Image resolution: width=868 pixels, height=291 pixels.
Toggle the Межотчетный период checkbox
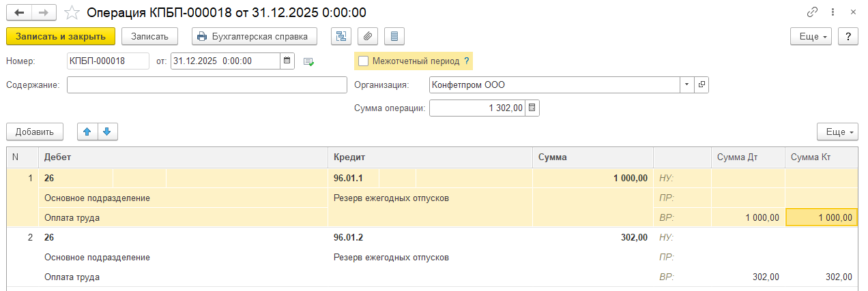363,61
